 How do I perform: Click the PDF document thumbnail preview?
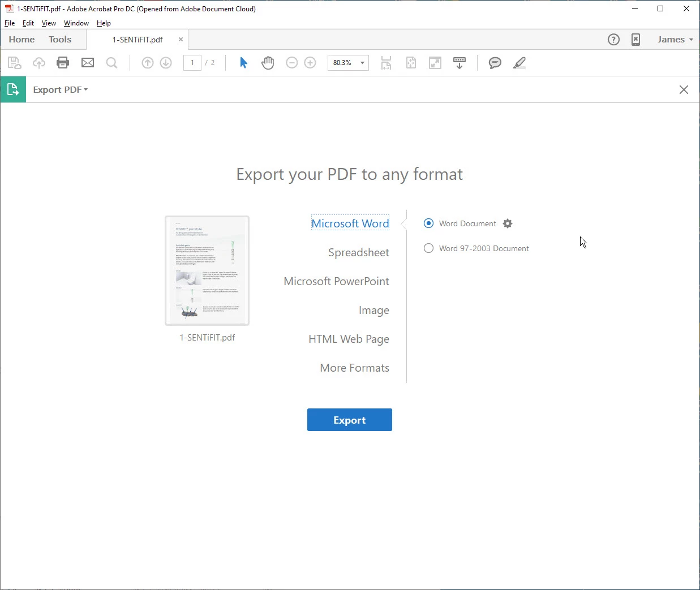[207, 270]
